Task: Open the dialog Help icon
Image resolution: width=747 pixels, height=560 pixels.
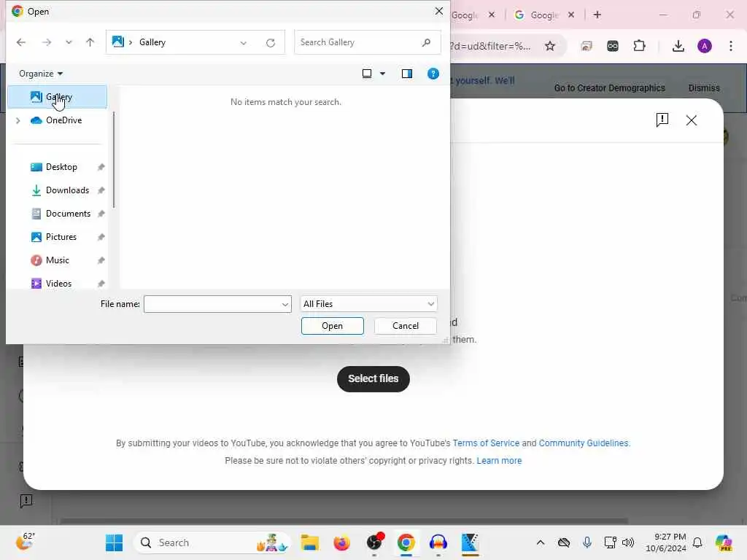Action: tap(433, 74)
